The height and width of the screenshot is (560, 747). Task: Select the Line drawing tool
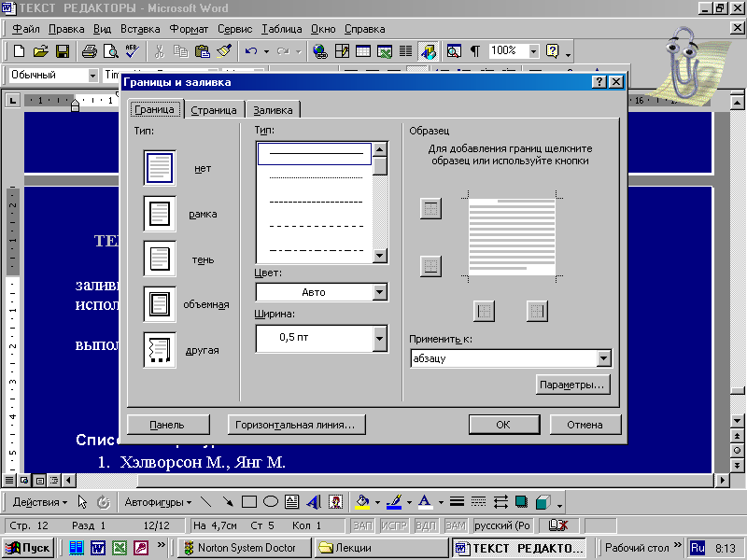(x=206, y=502)
